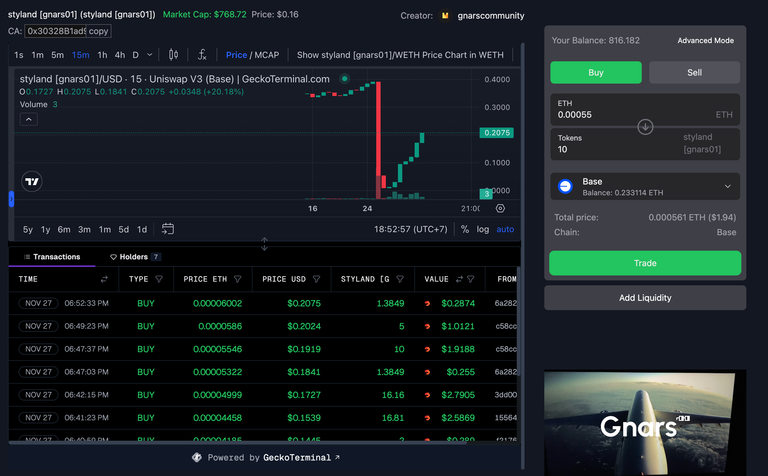Toggle Price view in Price / MCAP
Image resolution: width=768 pixels, height=476 pixels.
236,55
